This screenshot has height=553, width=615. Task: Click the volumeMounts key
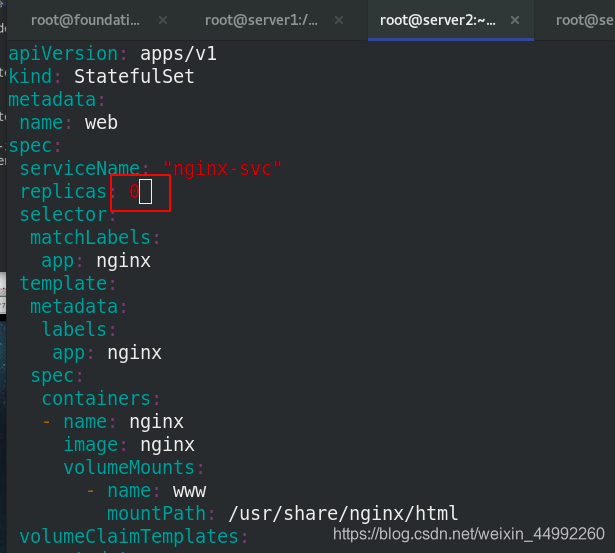coord(129,468)
